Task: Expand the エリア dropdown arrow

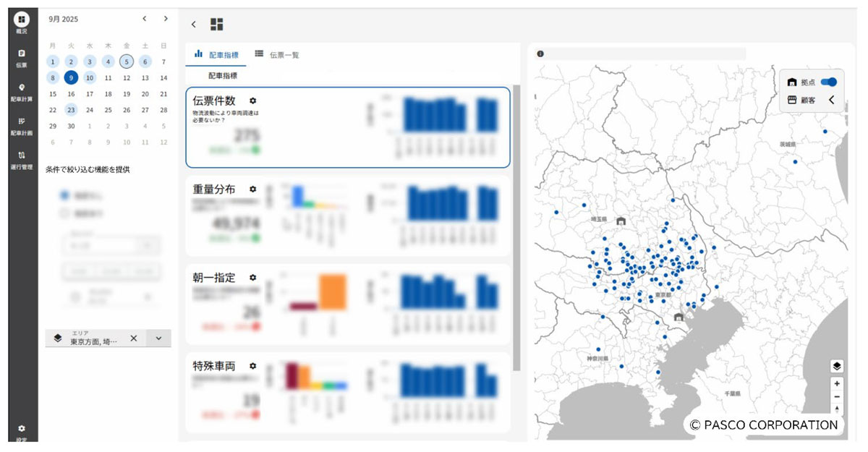Action: 158,338
